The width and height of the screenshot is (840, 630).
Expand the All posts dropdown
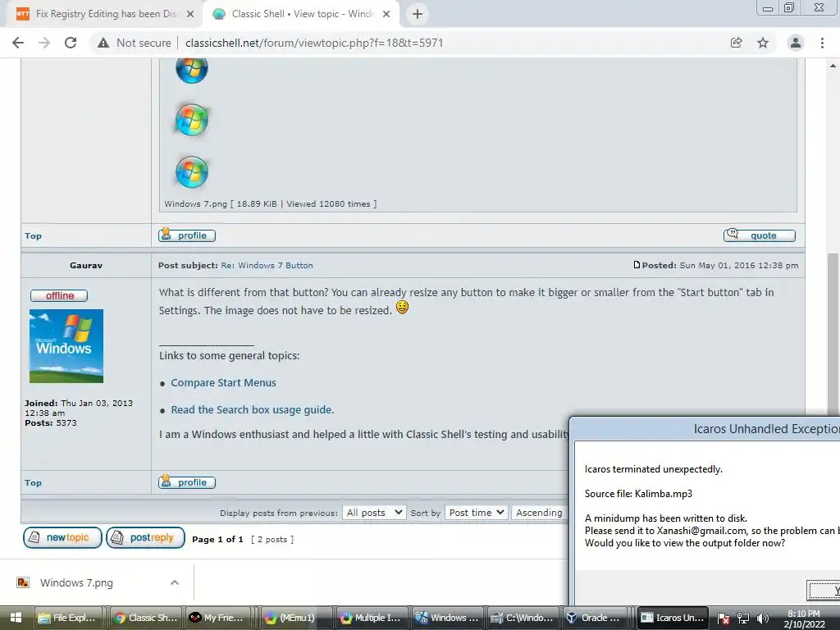[374, 513]
